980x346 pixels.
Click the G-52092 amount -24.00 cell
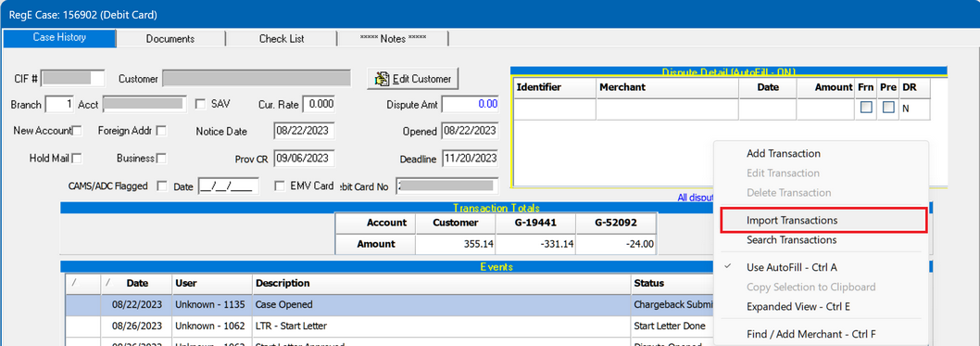[x=616, y=244]
